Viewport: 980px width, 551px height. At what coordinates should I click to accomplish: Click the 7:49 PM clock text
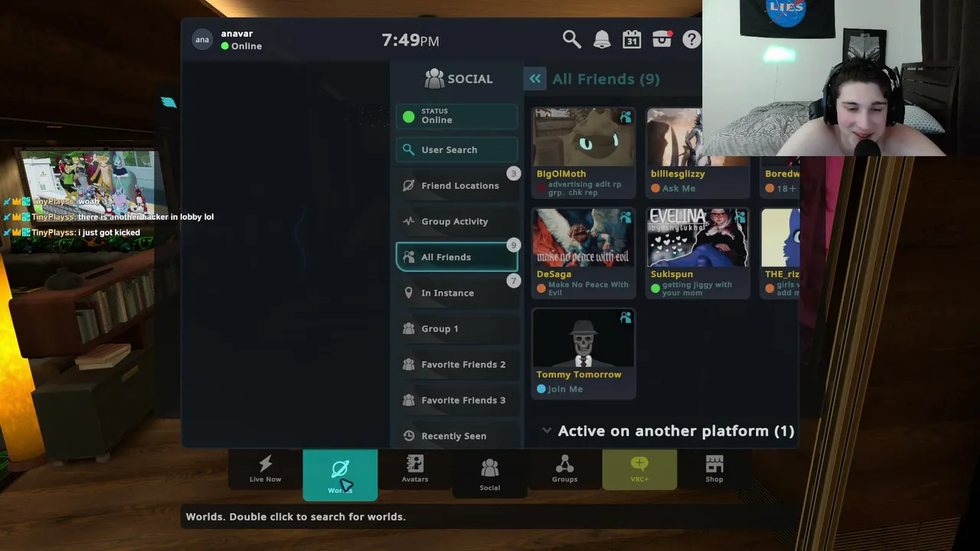pos(410,41)
